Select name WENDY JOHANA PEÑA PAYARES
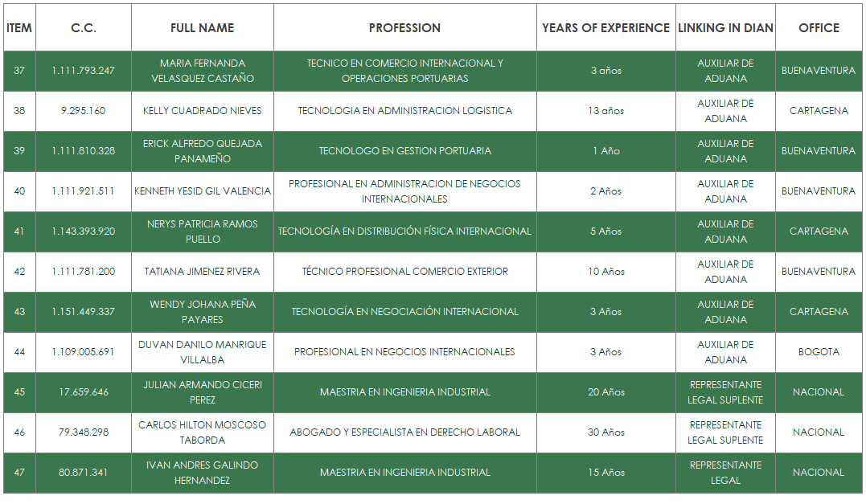This screenshot has height=504, width=866. [202, 312]
